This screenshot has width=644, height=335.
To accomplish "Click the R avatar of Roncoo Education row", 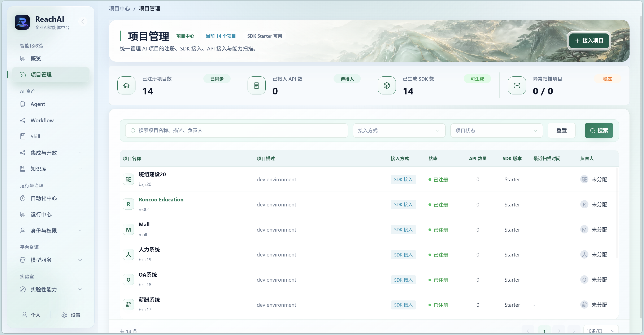I will coord(129,204).
